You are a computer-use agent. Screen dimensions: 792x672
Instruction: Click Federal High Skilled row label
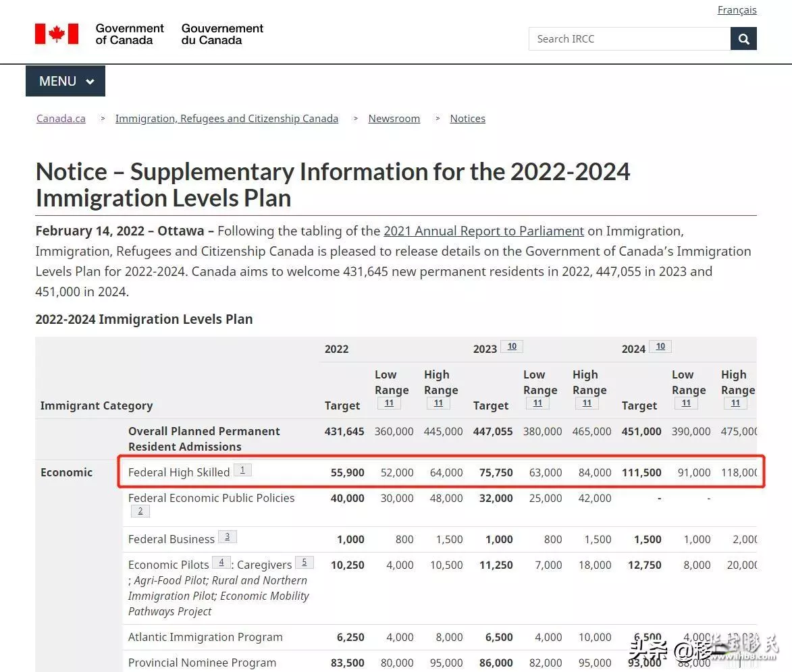(179, 472)
